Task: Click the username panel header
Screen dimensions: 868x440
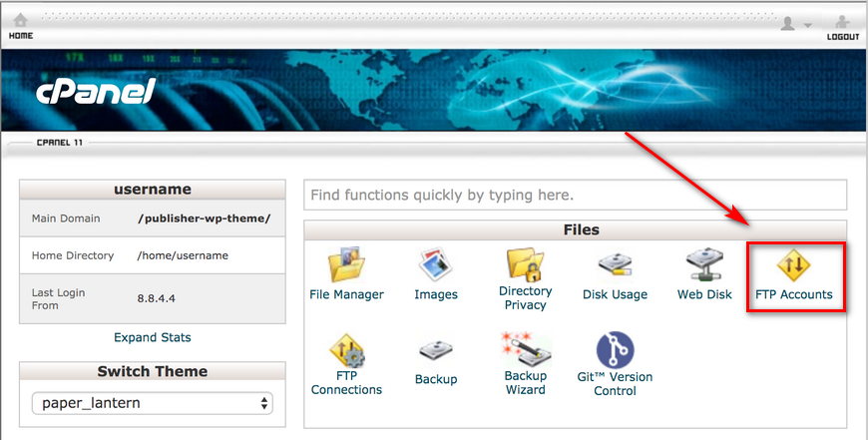Action: click(153, 190)
